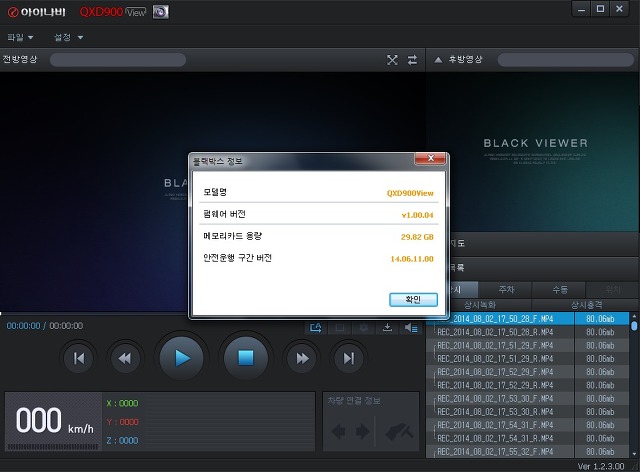This screenshot has height=472, width=640.
Task: Switch to the 주차 recording tab
Action: click(506, 289)
